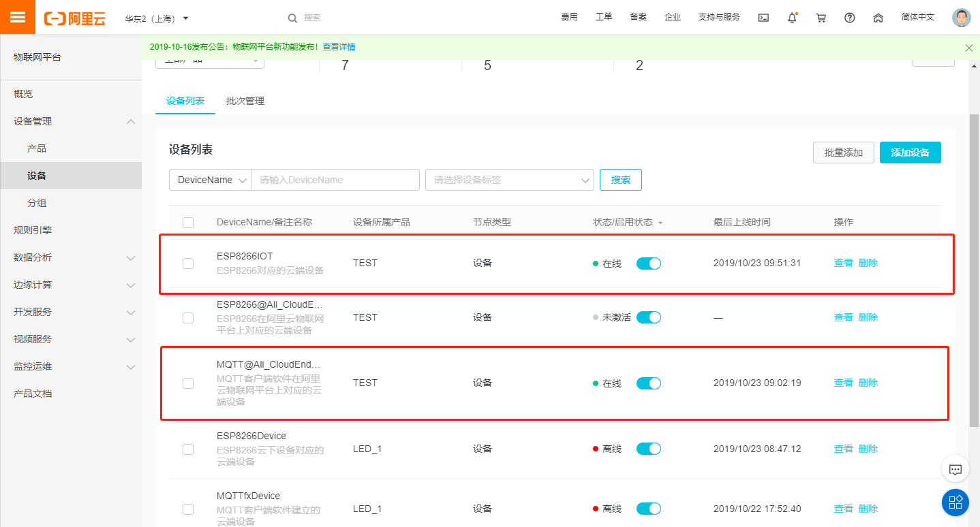View the ESP8266IOT device via 查看
The width and height of the screenshot is (980, 527).
[844, 263]
